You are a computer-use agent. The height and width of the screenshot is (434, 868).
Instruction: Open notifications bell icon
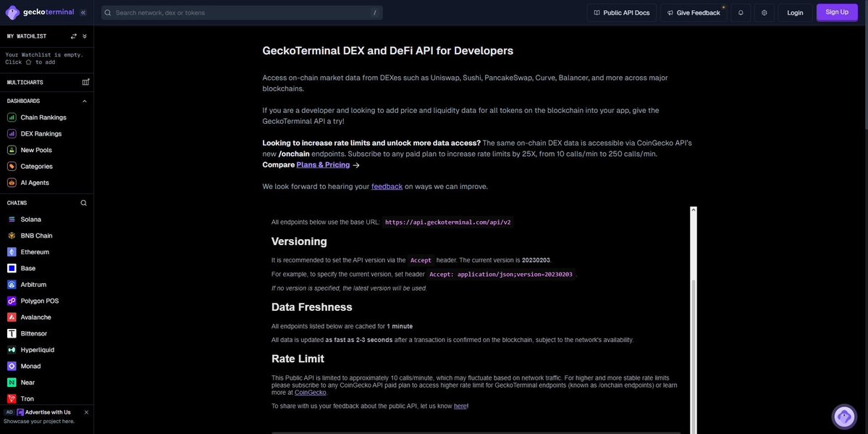tap(741, 13)
